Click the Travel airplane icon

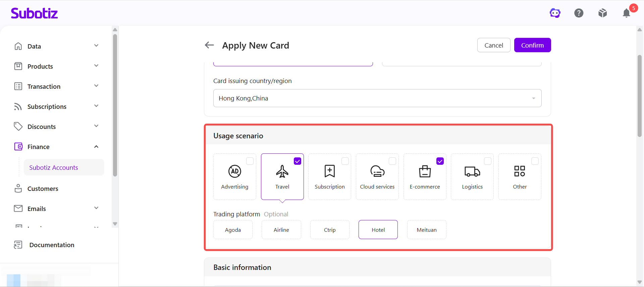point(282,171)
